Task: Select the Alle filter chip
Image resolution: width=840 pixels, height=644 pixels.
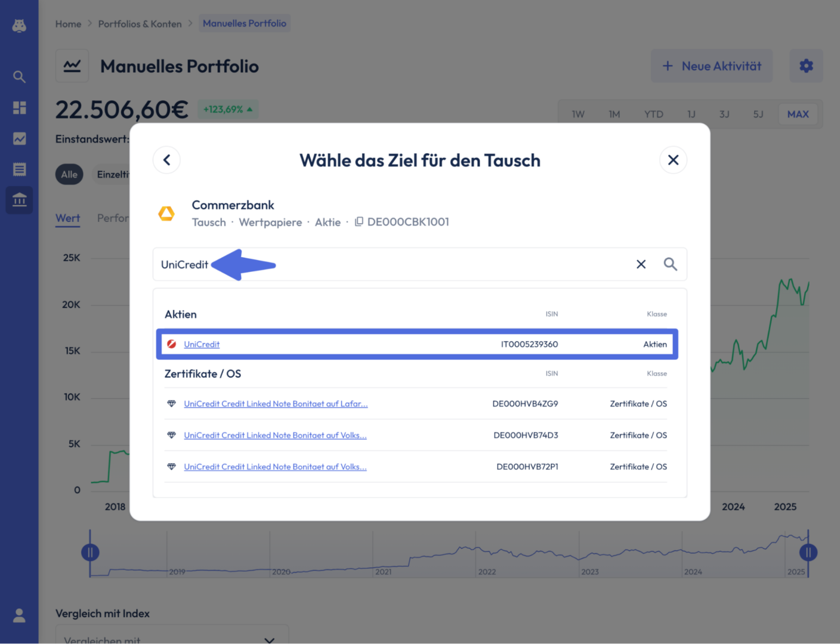Action: (x=69, y=174)
